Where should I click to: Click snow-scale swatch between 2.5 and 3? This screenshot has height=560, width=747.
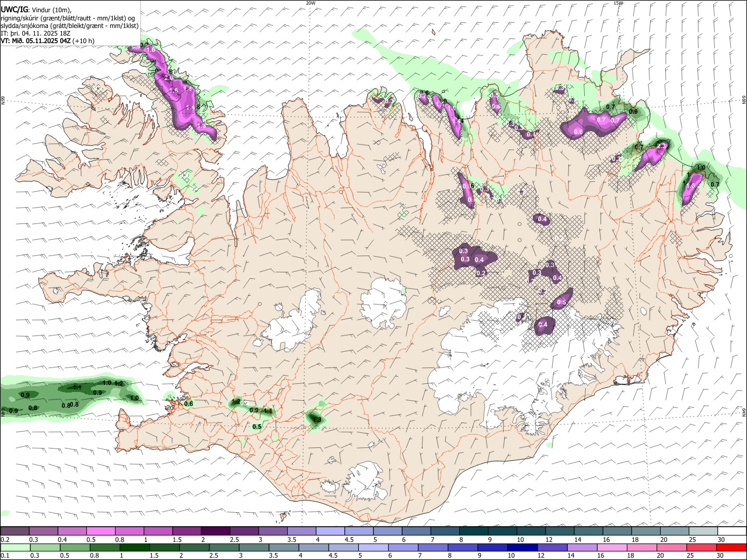click(x=244, y=531)
